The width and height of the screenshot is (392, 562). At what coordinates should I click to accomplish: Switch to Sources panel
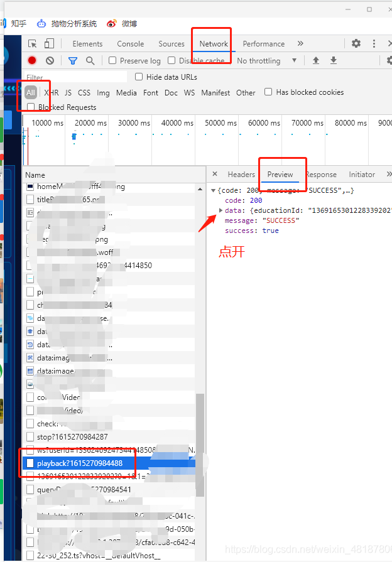[171, 44]
